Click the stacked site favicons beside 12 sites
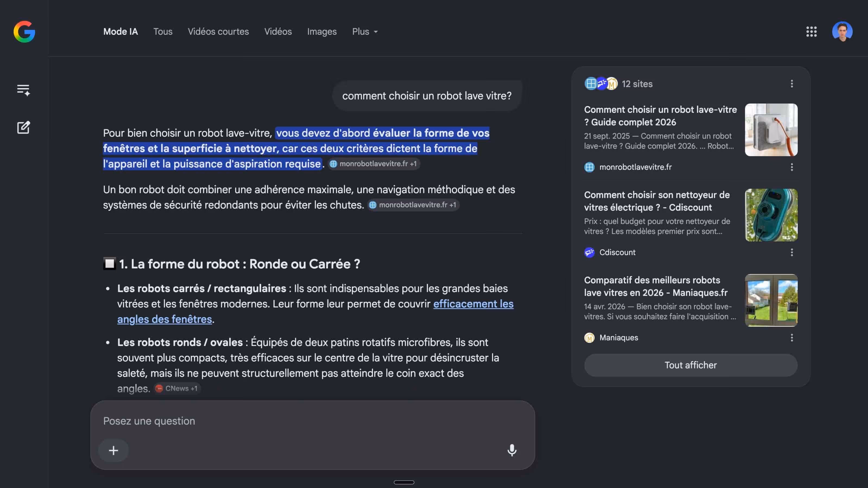This screenshot has height=488, width=868. [x=601, y=84]
